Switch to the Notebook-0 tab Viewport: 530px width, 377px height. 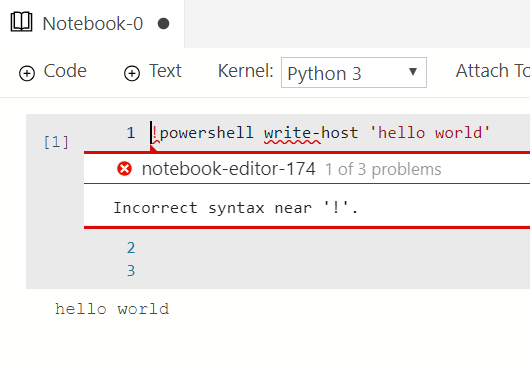[x=92, y=24]
